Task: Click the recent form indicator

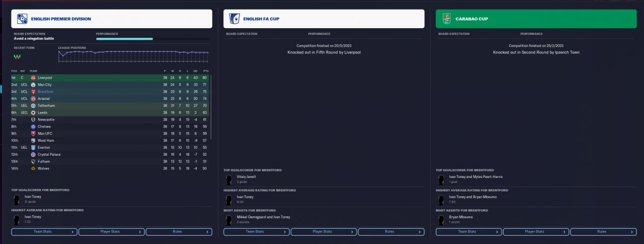Action: [x=17, y=56]
